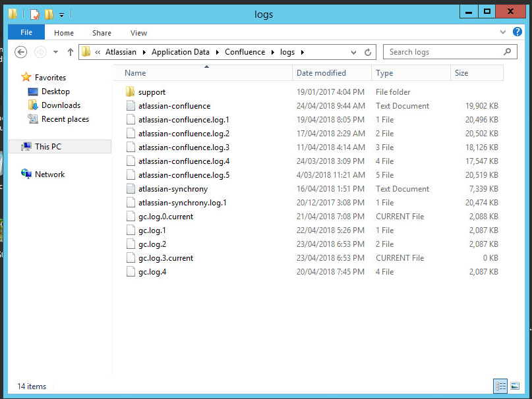Expand the address bar history dropdown
This screenshot has width=532, height=399.
353,53
